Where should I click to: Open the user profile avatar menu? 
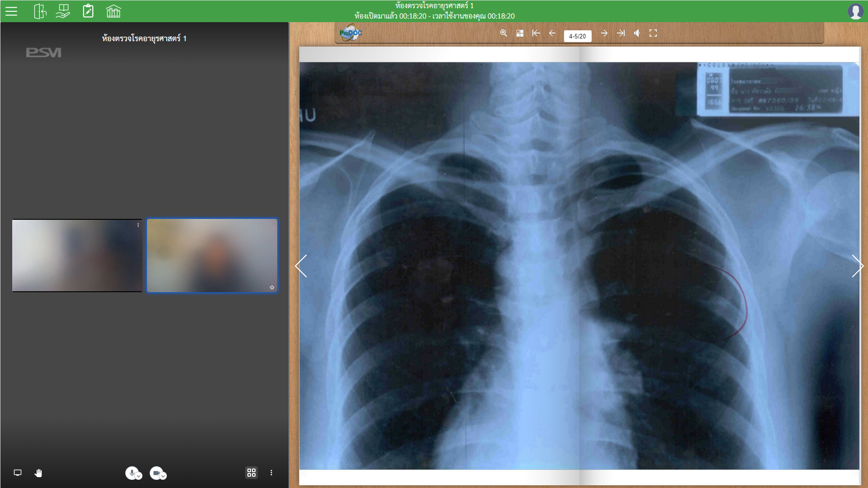point(856,11)
